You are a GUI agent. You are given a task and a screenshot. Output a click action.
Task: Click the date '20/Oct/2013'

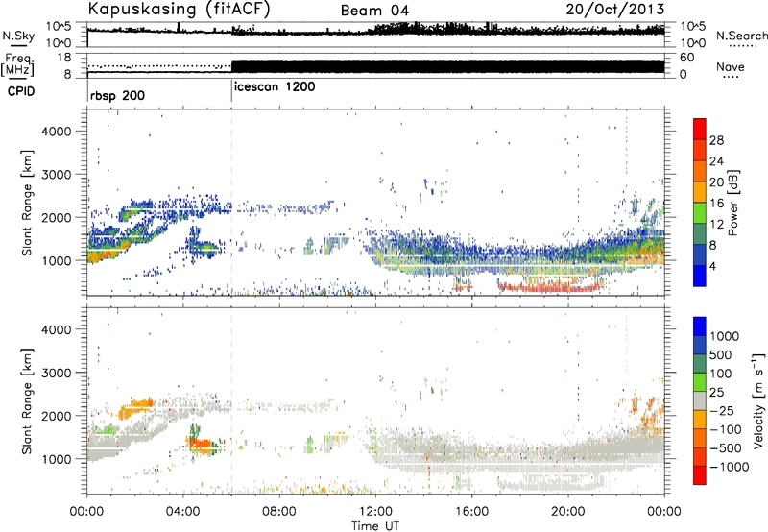tap(615, 10)
